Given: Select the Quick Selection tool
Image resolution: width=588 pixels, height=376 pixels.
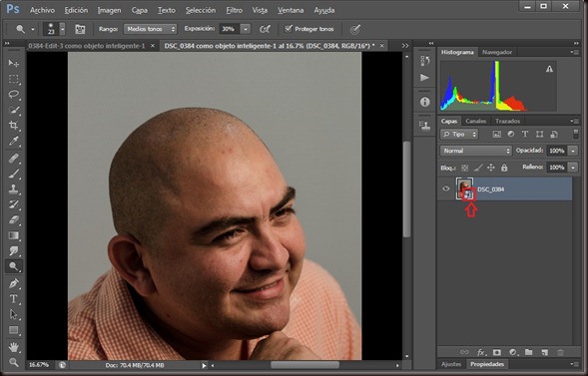Looking at the screenshot, I should pos(14,110).
